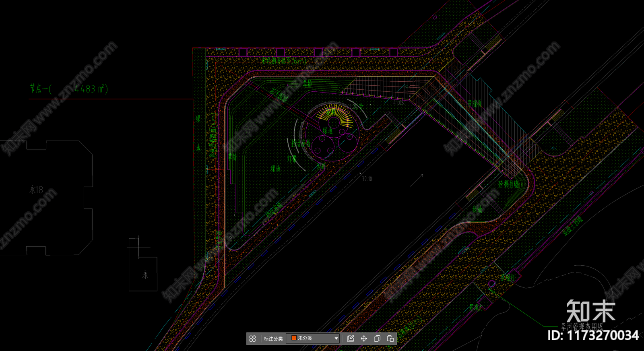
Task: Click the 旱河管理范围线 label
Action: point(582,326)
